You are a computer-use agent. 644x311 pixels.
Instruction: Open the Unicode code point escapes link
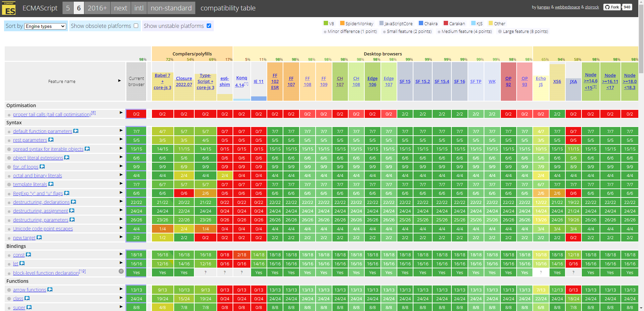[43, 229]
